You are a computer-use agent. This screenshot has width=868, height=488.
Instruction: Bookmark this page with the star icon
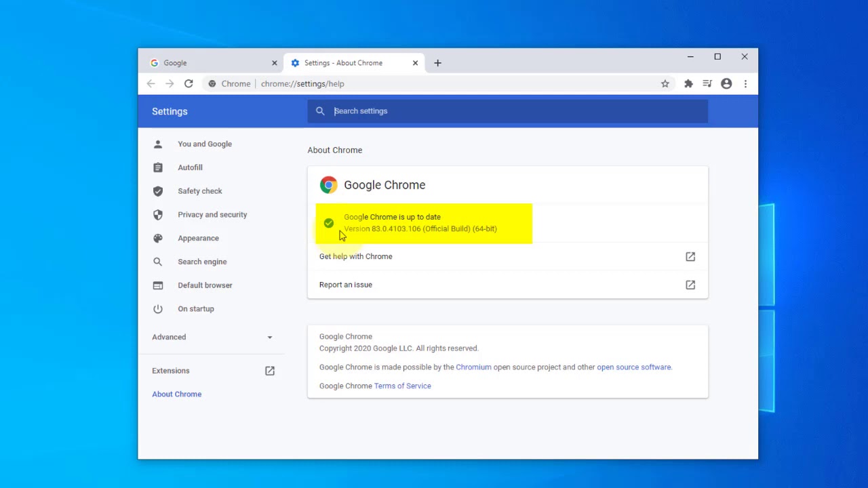[x=665, y=84]
